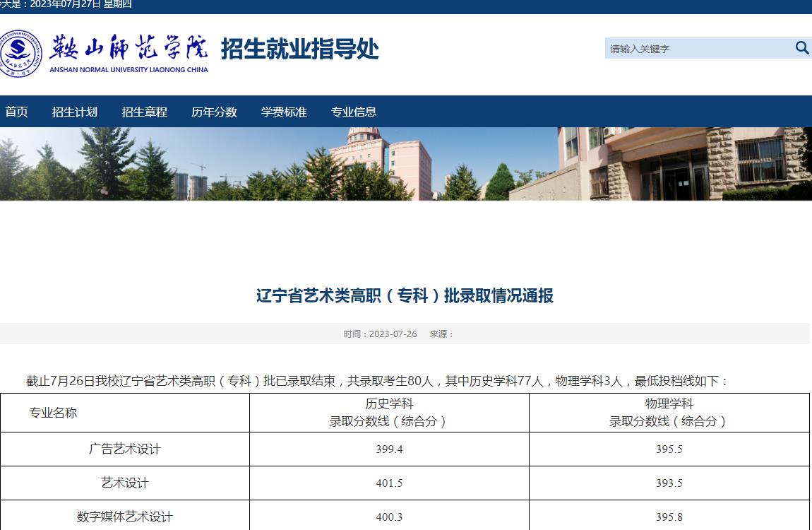Click the 艺术设计 row name
The height and width of the screenshot is (530, 812).
(125, 483)
